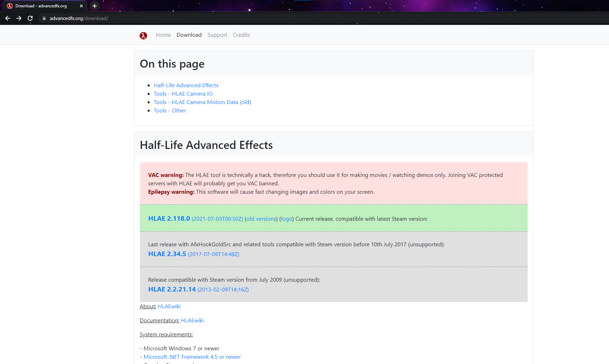The height and width of the screenshot is (364, 609).
Task: Open HLAEwiki link next to Documentation
Action: [192, 321]
